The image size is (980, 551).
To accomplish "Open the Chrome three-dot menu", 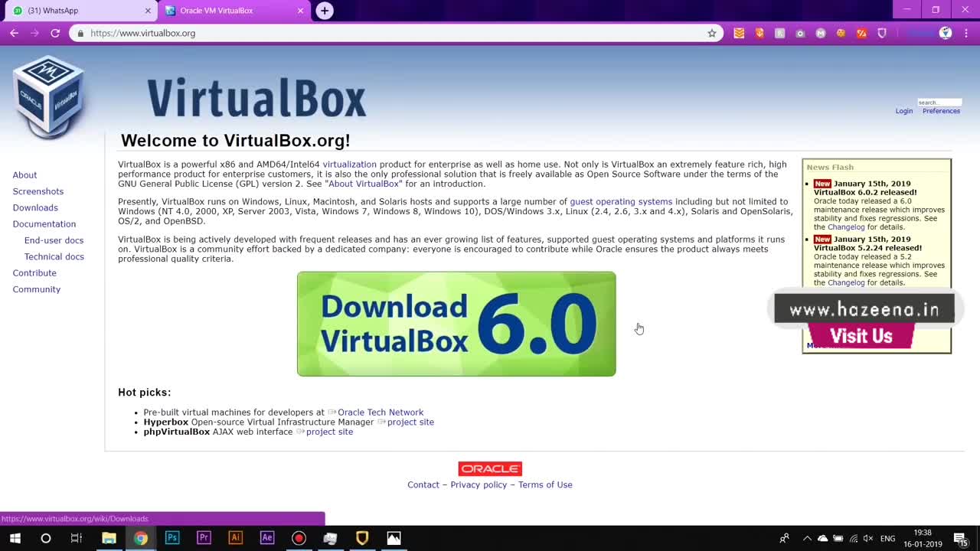I will [x=966, y=33].
